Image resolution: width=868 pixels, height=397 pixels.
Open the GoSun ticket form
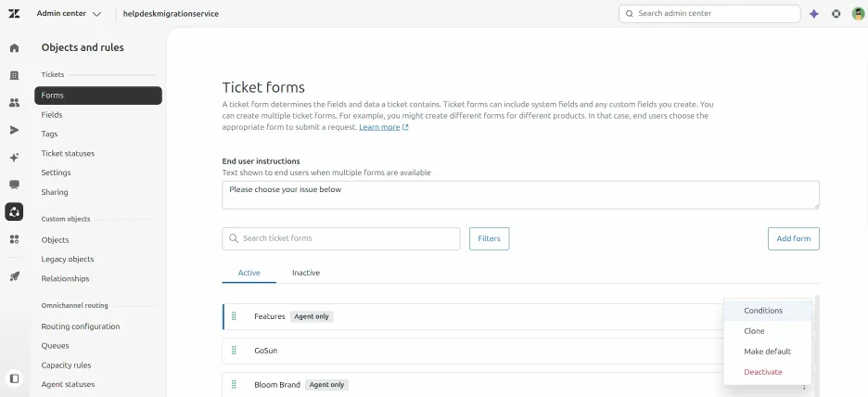click(266, 351)
